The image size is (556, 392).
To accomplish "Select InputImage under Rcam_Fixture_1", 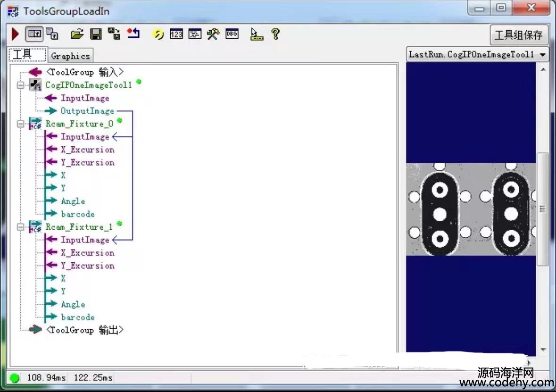I will (x=85, y=240).
